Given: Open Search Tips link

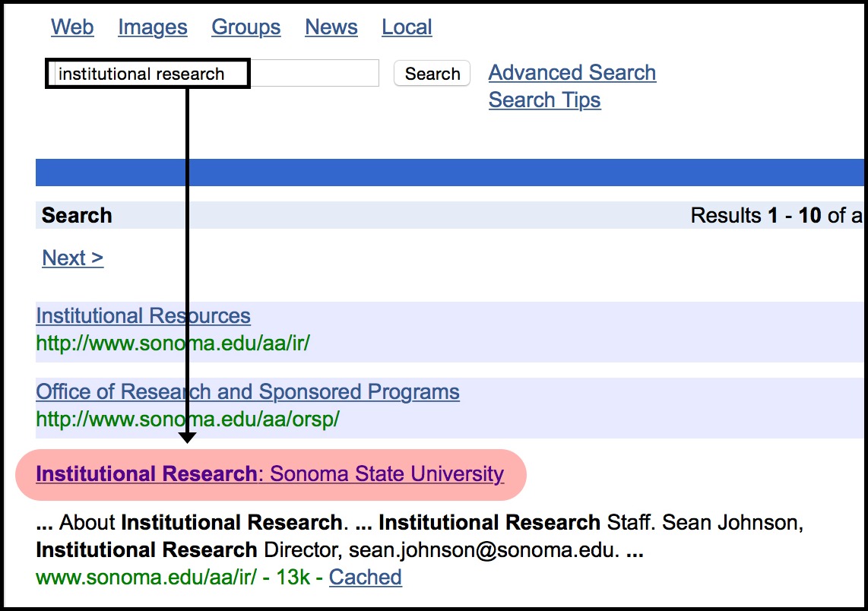Looking at the screenshot, I should point(545,100).
